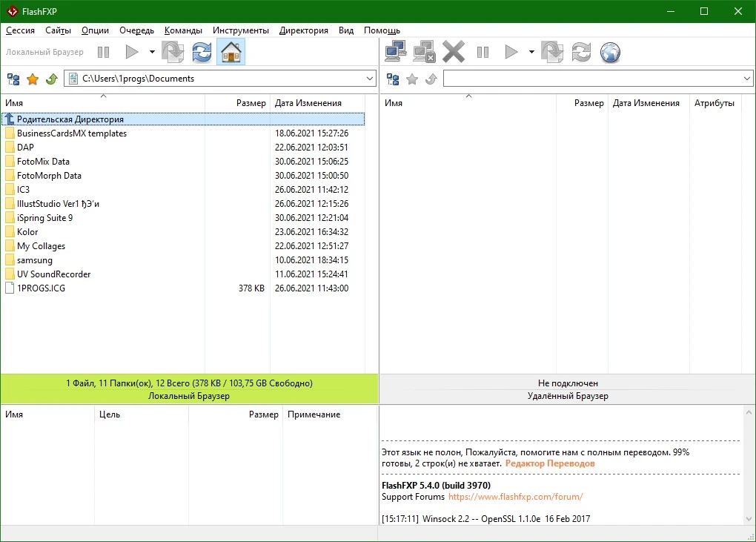
Task: Click the Abort X icon in remote toolbar
Action: click(x=454, y=52)
